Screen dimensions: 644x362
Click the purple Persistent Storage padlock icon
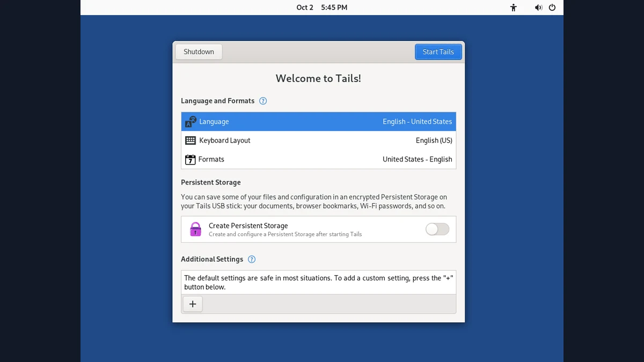195,230
